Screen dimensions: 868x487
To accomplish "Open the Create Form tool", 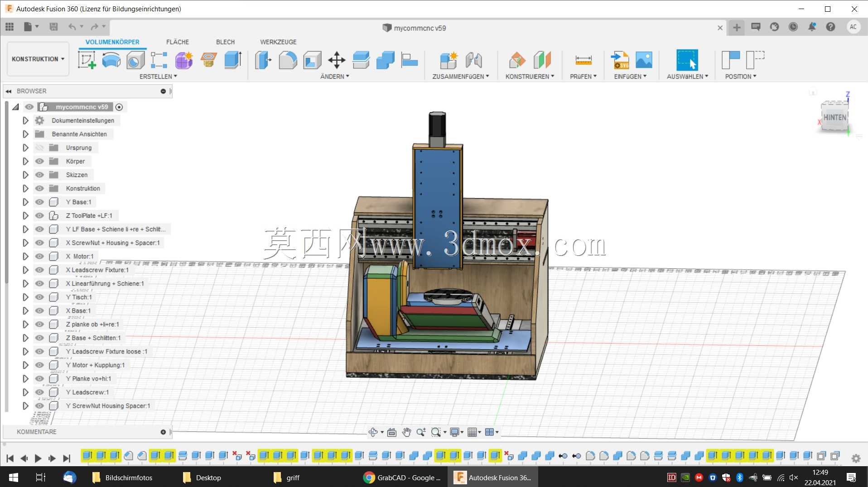I will click(x=184, y=60).
